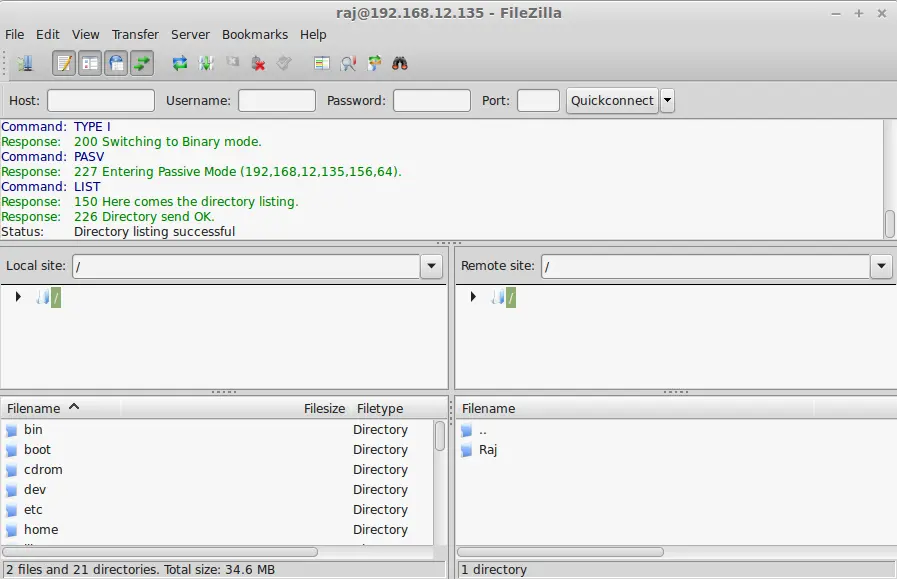Click the Remote site path field

705,266
